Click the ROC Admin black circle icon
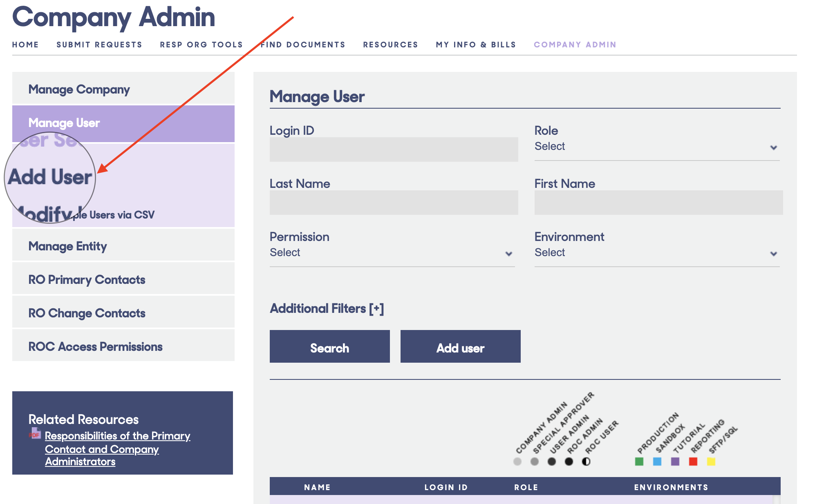This screenshot has height=504, width=815. [569, 462]
